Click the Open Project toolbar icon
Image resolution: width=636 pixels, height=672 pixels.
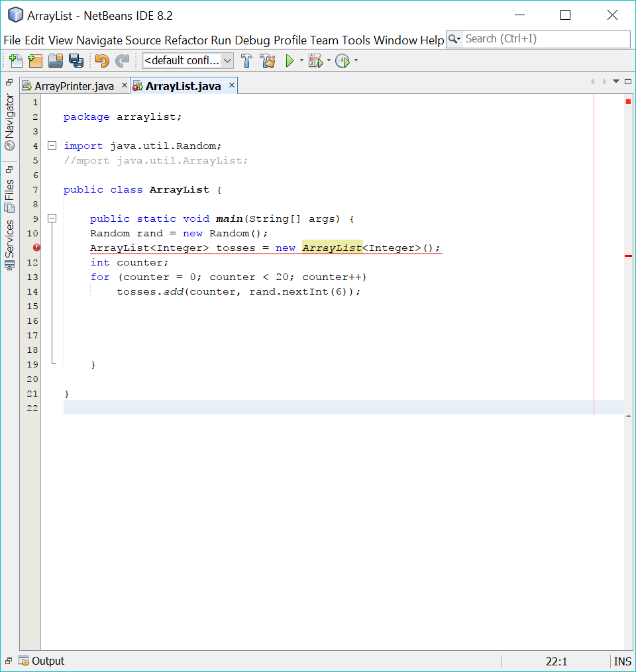tap(56, 60)
